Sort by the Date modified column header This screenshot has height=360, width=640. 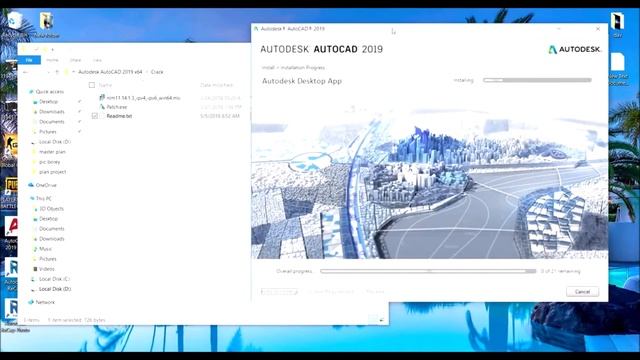click(x=217, y=85)
